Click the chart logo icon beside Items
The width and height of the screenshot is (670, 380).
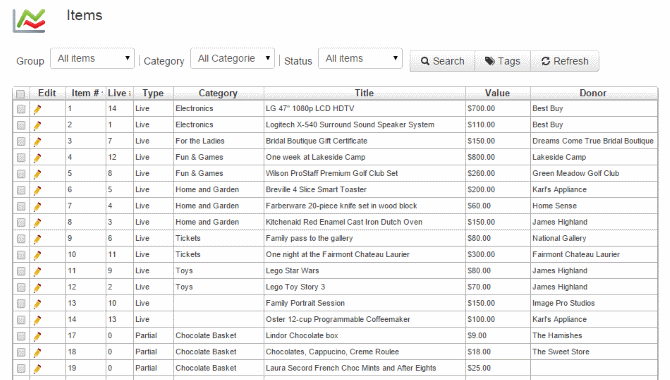29,20
